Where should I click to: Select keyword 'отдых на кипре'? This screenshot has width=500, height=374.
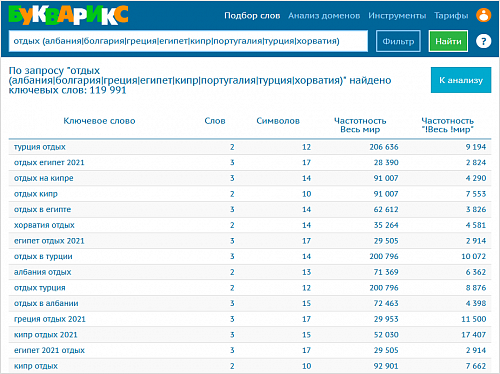point(44,178)
